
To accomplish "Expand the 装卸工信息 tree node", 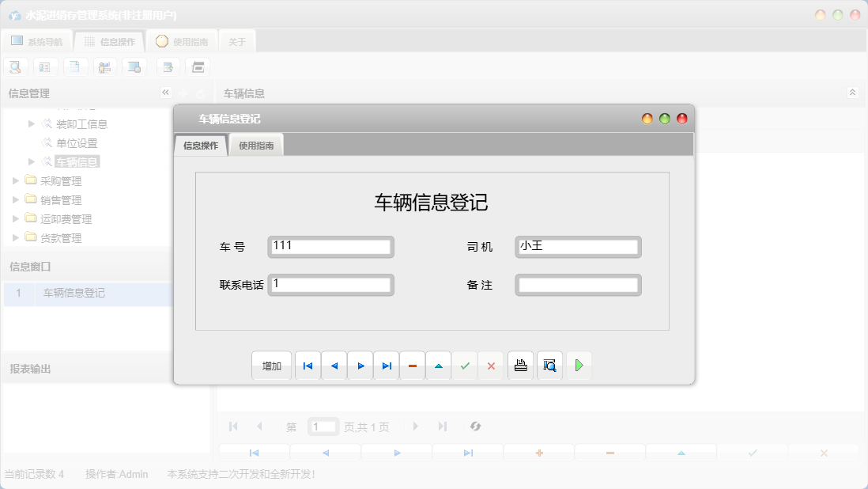I will pyautogui.click(x=29, y=123).
